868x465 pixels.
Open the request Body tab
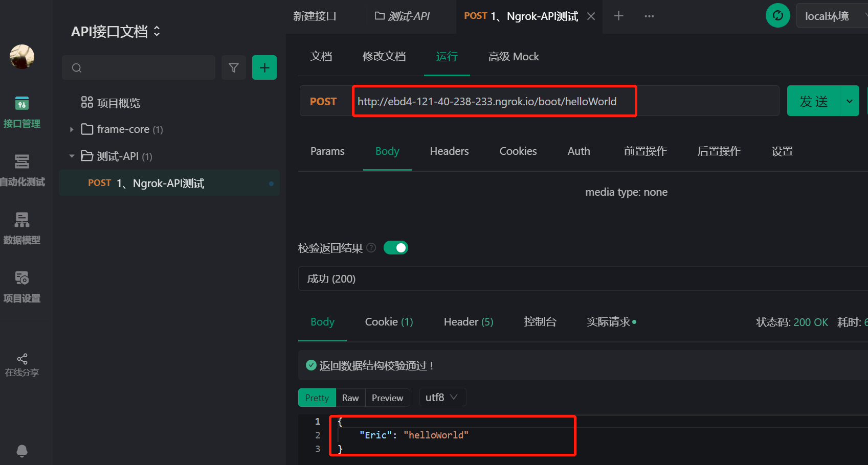pos(387,151)
